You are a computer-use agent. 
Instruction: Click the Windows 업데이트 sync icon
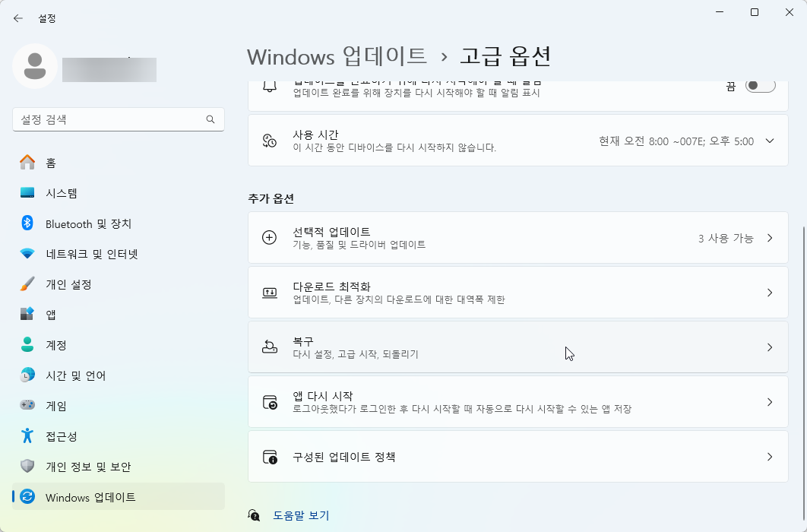click(x=27, y=496)
